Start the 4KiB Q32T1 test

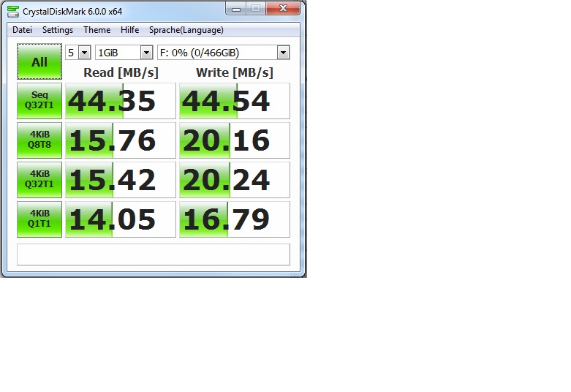pyautogui.click(x=39, y=180)
